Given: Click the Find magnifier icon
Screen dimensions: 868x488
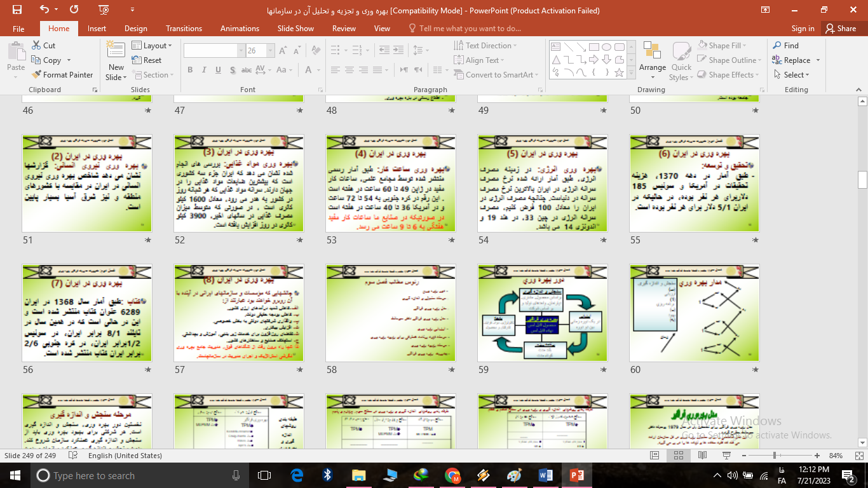Looking at the screenshot, I should (x=777, y=46).
